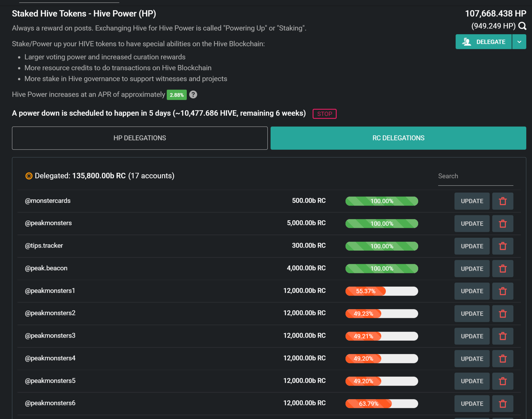Viewport: 532px width, 419px height.
Task: Update the @peakmonsters4 delegation
Action: [x=472, y=359]
